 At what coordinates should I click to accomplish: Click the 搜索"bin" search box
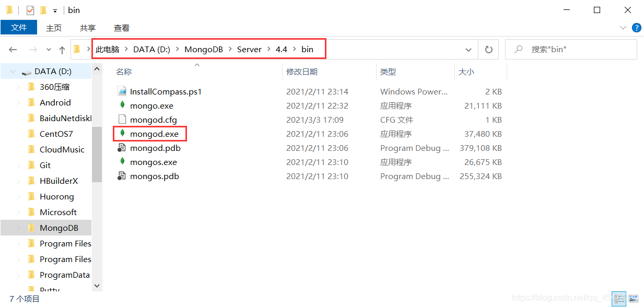pyautogui.click(x=571, y=50)
